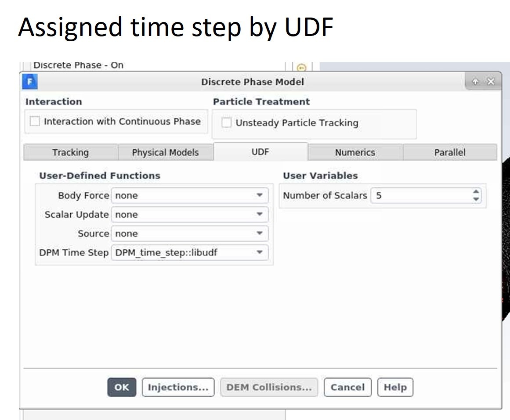Screen dimensions: 510x420
Task: Enable Interaction with Continuous Phase checkbox
Action: 34,121
